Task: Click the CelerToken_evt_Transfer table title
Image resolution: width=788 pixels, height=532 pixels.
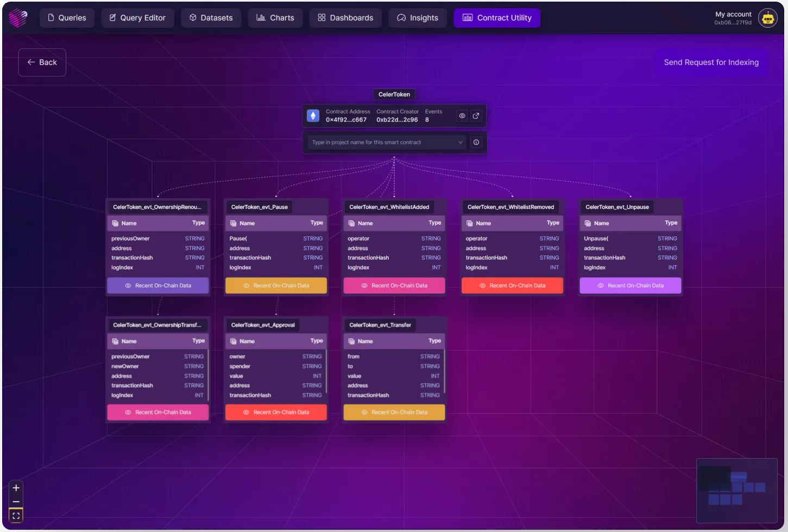Action: click(x=380, y=325)
